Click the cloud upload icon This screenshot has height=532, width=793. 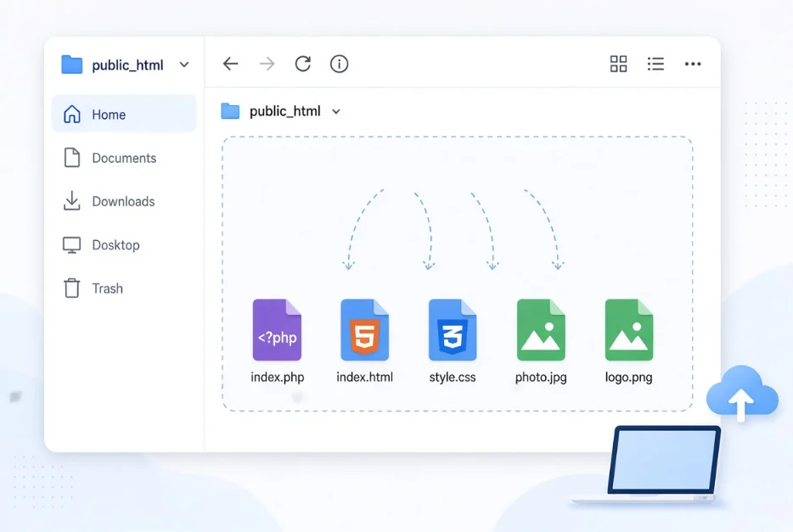click(742, 393)
